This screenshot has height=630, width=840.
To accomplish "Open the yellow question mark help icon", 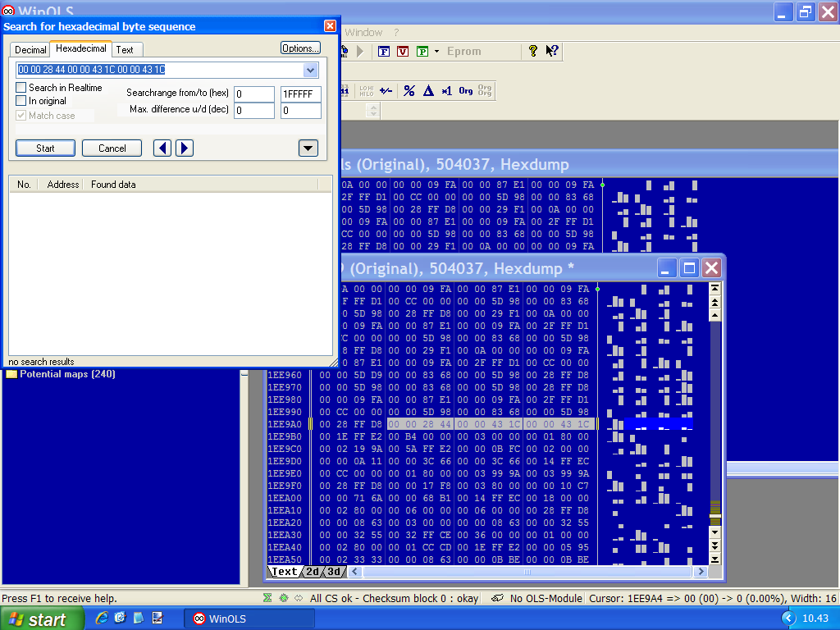I will click(532, 51).
